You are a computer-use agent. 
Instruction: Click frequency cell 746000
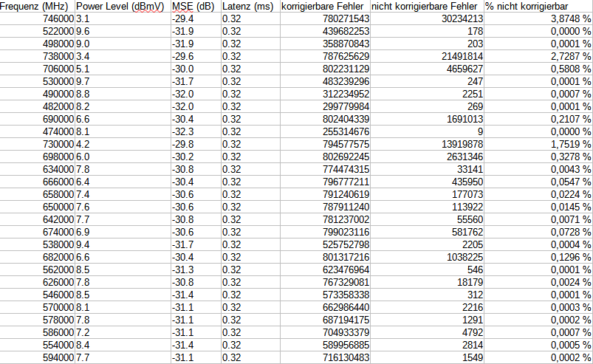coord(38,19)
